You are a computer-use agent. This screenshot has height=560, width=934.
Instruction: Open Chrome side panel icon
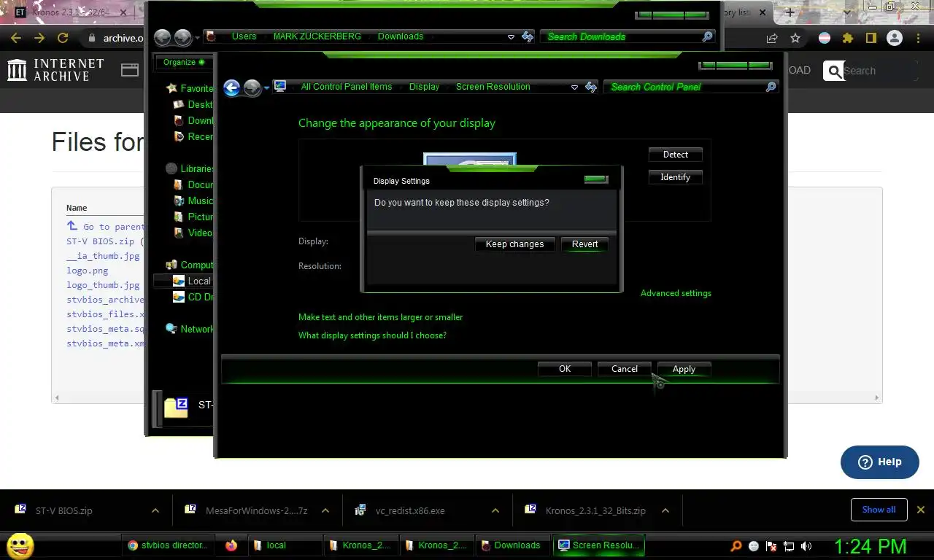tap(871, 38)
